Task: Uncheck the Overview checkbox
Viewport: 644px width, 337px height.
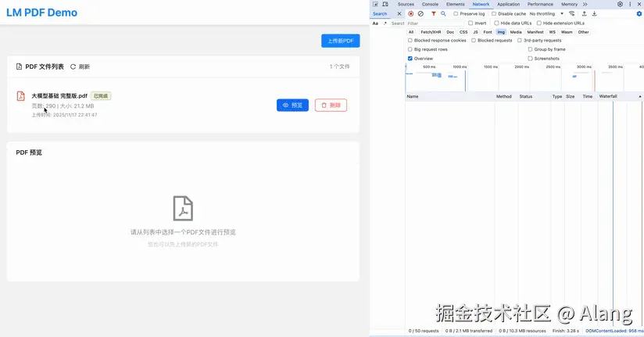Action: click(410, 59)
